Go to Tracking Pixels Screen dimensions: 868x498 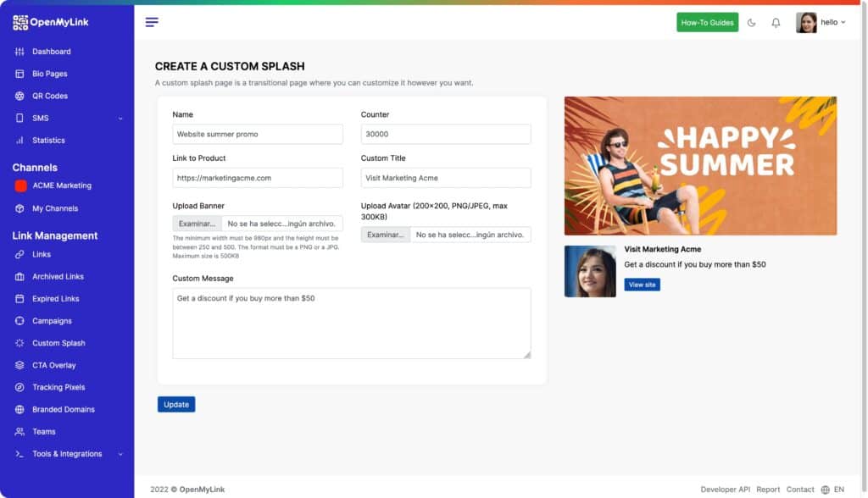(x=58, y=387)
